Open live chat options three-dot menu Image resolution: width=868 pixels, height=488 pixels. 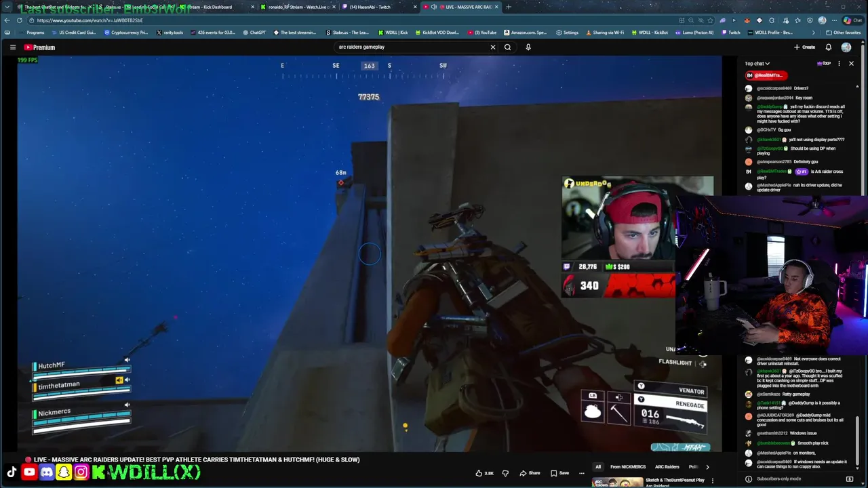[x=839, y=64]
